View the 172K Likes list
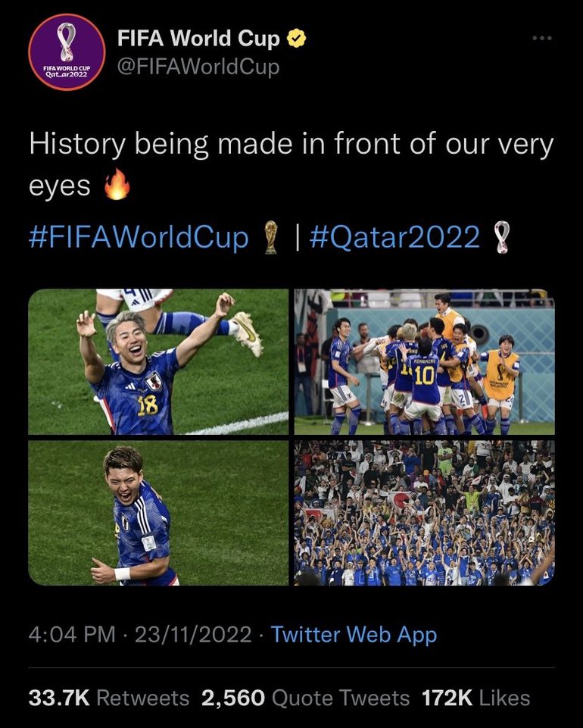 [476, 698]
